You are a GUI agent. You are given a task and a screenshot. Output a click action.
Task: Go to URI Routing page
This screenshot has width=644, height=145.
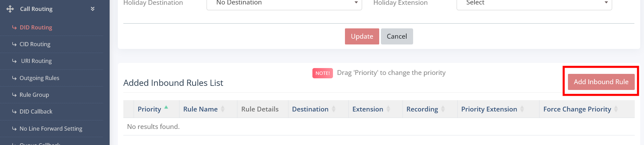pos(36,61)
